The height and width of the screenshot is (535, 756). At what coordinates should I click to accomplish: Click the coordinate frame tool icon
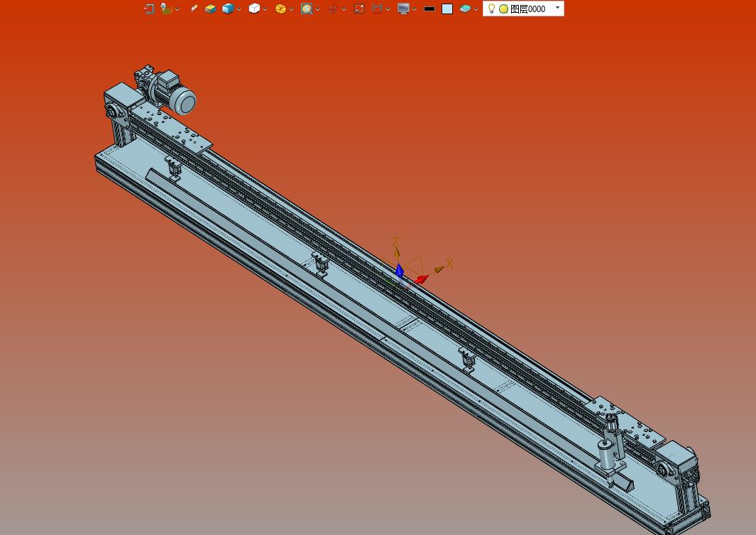(166, 9)
